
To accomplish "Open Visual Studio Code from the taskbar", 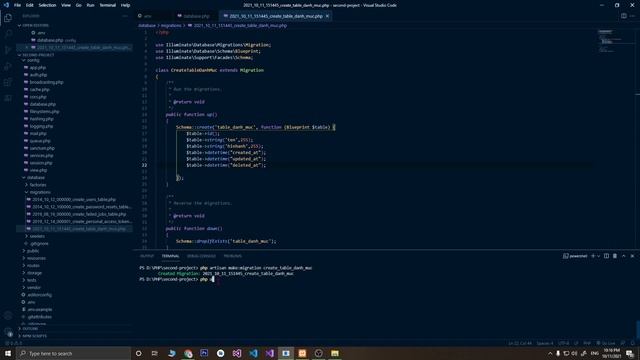I will tap(253, 353).
